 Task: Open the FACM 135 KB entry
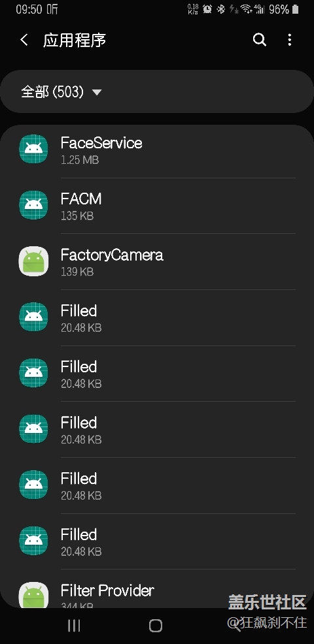coord(157,205)
